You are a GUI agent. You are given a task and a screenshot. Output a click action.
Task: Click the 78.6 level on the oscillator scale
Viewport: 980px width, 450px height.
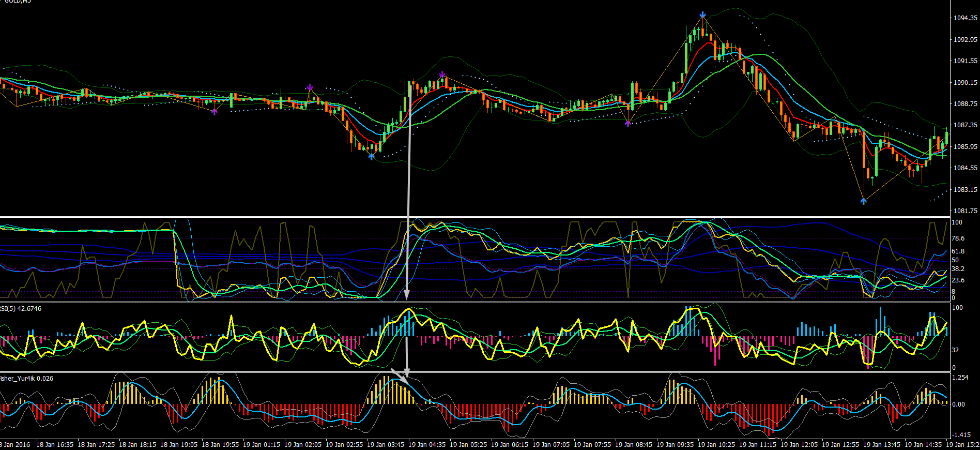coord(958,238)
